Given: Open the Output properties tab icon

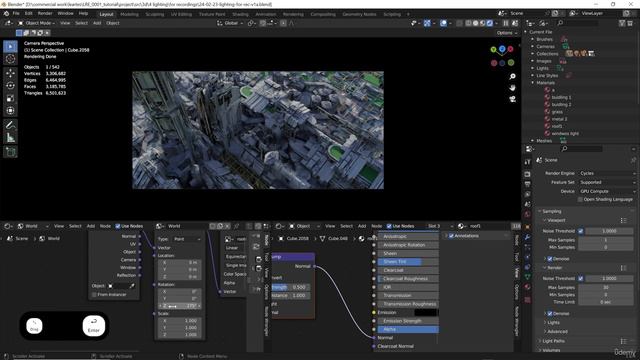Looking at the screenshot, I should [x=527, y=184].
